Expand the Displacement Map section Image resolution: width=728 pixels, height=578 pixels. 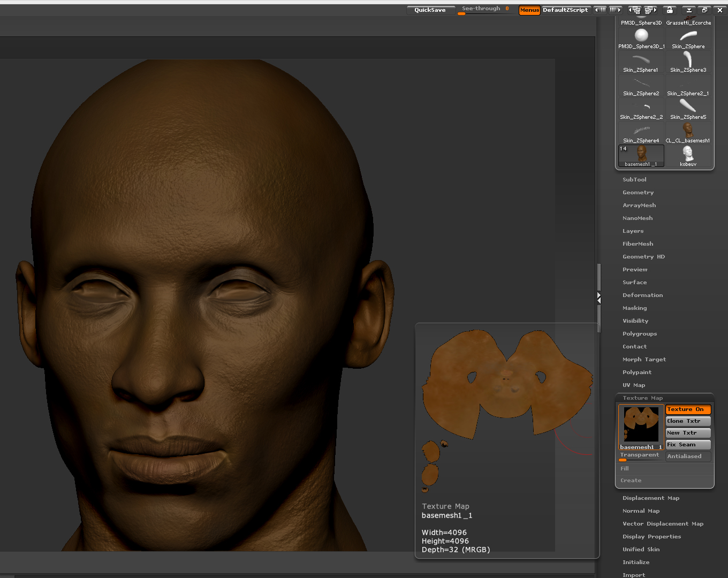(651, 498)
